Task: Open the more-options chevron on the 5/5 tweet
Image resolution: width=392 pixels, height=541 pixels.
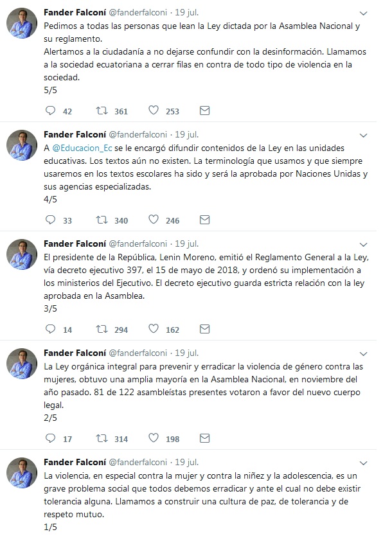Action: (x=364, y=13)
